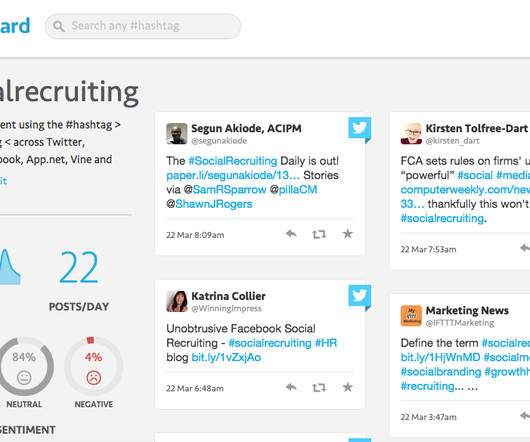The width and height of the screenshot is (530, 442).
Task: Reply to Katrina Collier's tweet
Action: tap(291, 387)
